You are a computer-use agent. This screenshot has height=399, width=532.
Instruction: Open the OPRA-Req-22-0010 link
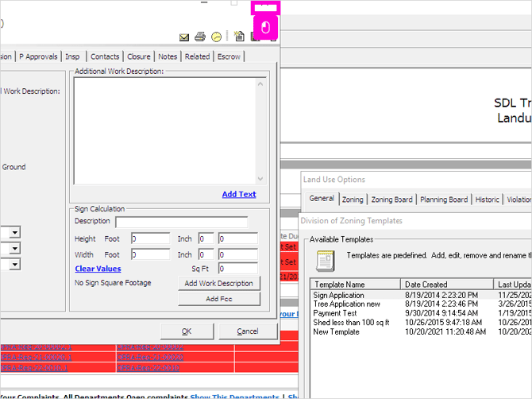pos(148,368)
